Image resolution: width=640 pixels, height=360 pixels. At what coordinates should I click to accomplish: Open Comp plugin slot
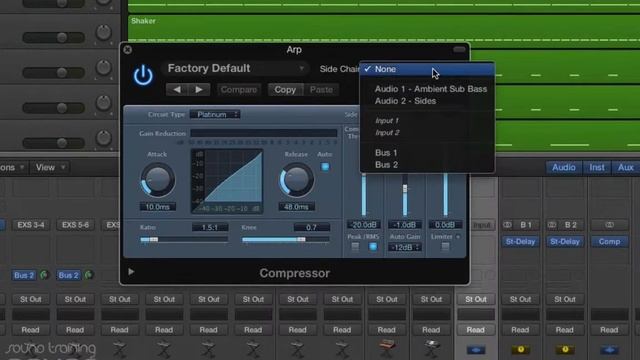[x=609, y=242]
